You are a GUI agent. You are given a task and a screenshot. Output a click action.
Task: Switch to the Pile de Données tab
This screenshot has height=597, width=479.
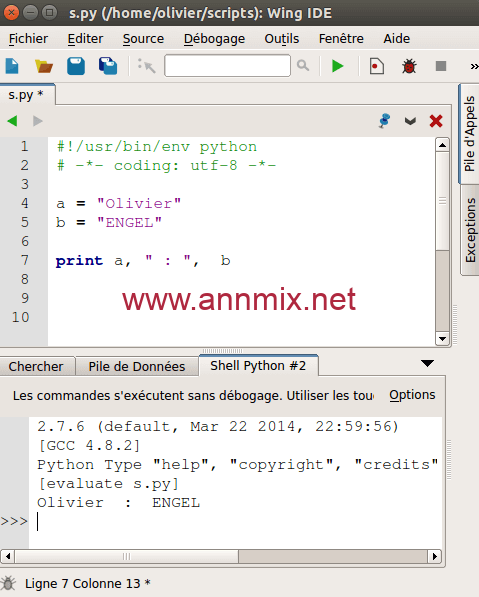[137, 367]
